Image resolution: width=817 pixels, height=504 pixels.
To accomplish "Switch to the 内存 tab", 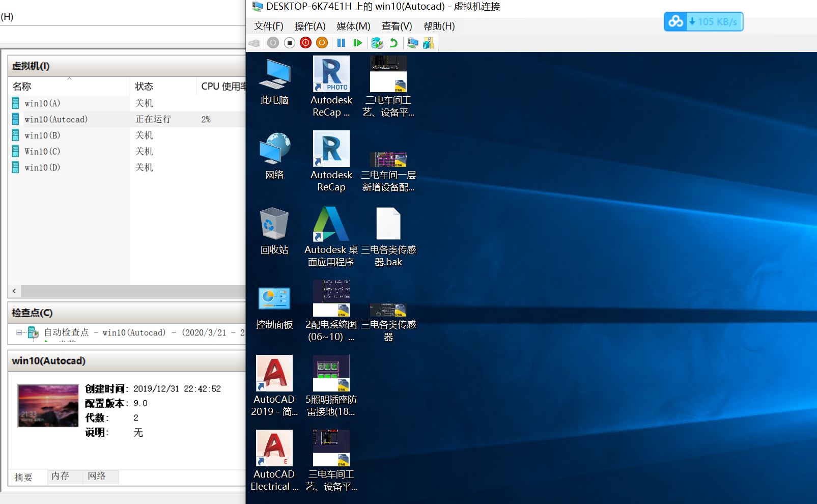I will pos(60,476).
